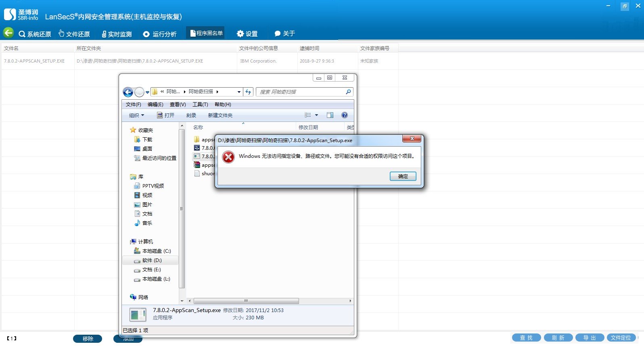Open the 关于 about tab
Viewport: 644px width, 346px height.
click(x=284, y=34)
